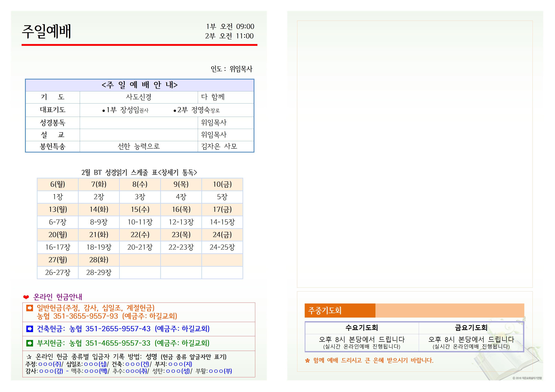Click the bullet before 1부 장성임 권사
This screenshot has height=392, width=555.
point(103,111)
